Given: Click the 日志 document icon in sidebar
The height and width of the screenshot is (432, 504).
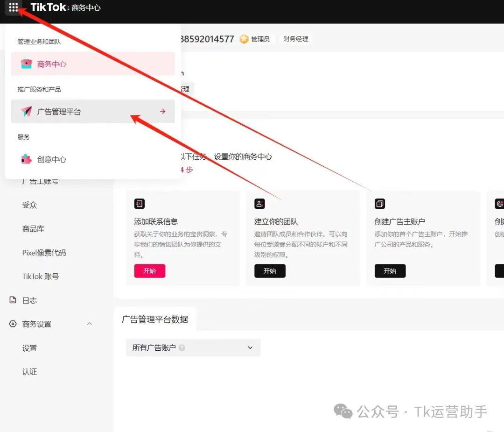Looking at the screenshot, I should [13, 300].
